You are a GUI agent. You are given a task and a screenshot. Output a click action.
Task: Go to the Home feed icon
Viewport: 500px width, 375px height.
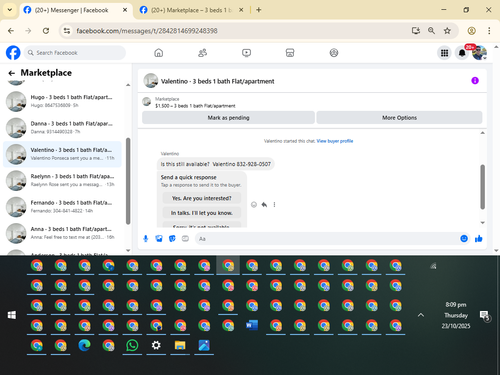pyautogui.click(x=159, y=53)
